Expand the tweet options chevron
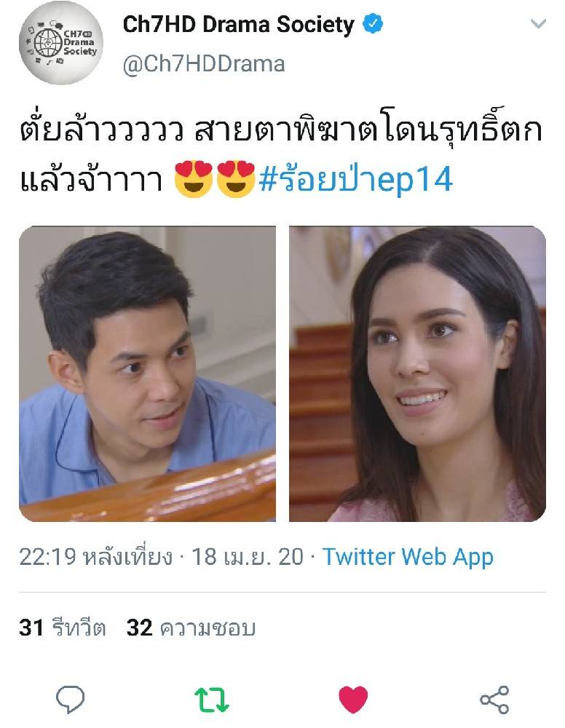 tap(538, 23)
